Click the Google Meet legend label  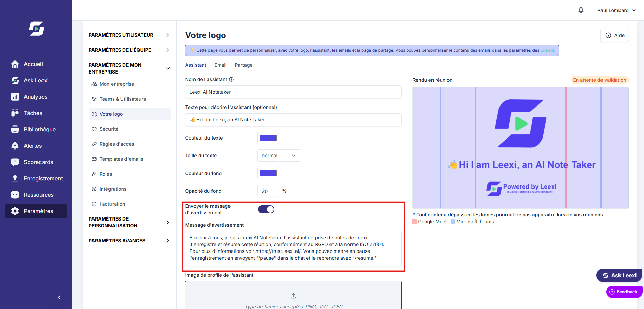pos(432,222)
